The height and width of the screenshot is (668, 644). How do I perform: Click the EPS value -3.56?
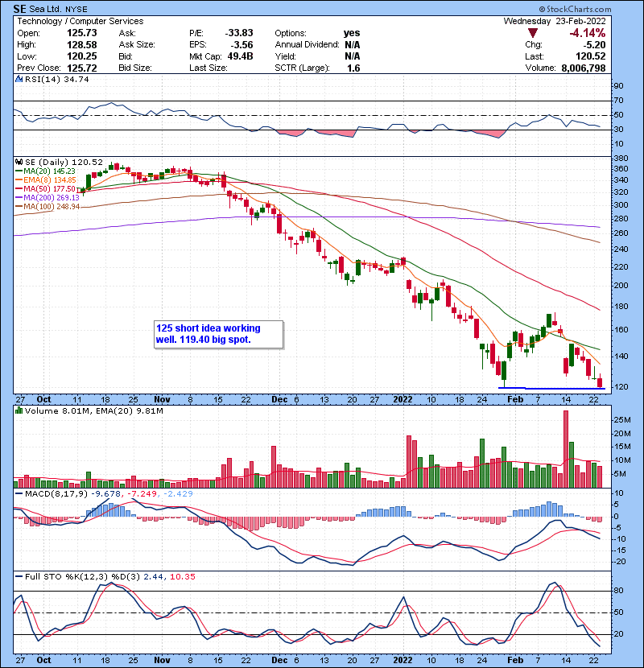[x=242, y=45]
